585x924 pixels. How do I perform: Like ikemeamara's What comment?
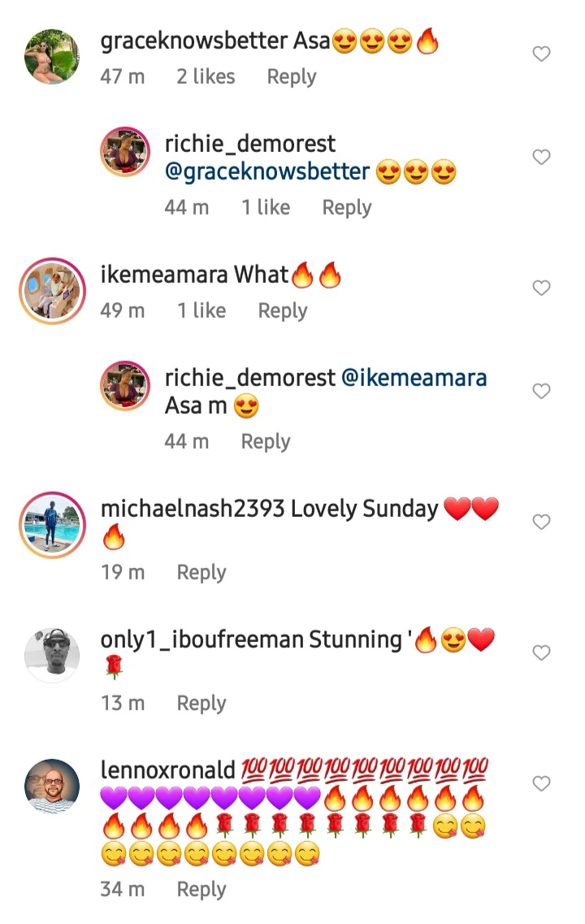tap(541, 288)
